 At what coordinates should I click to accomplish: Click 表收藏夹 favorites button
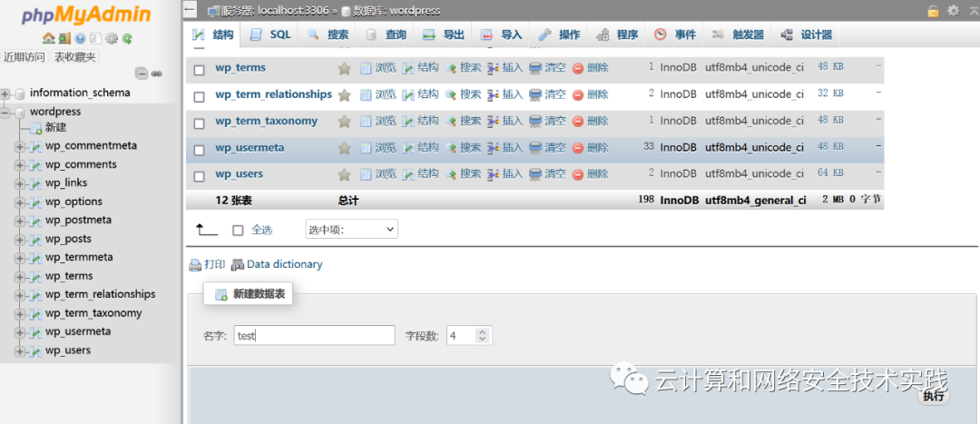75,57
